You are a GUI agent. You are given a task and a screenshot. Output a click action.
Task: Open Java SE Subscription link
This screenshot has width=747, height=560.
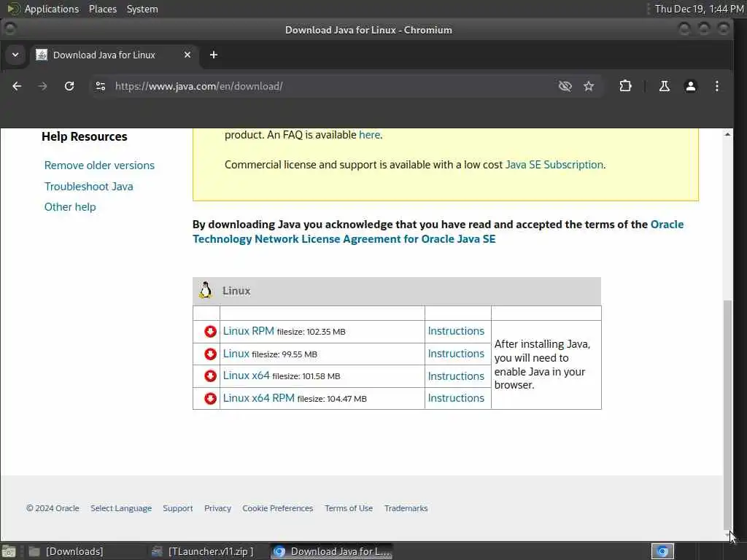(x=554, y=165)
